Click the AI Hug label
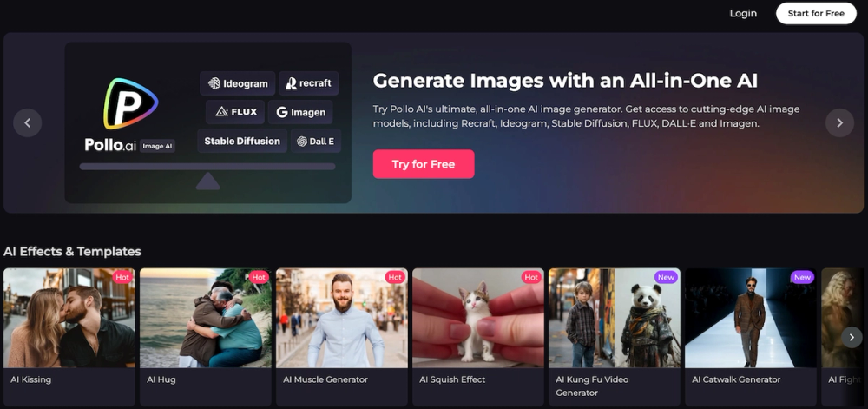The width and height of the screenshot is (868, 409). (x=161, y=379)
